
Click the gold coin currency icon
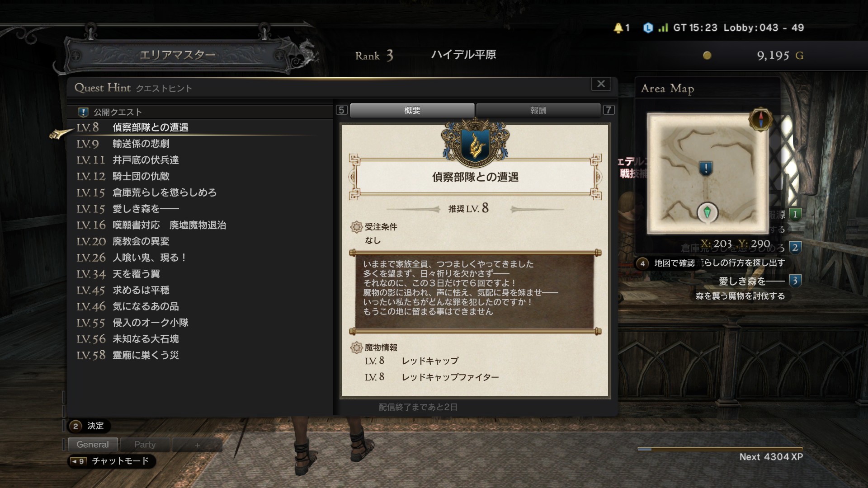707,56
